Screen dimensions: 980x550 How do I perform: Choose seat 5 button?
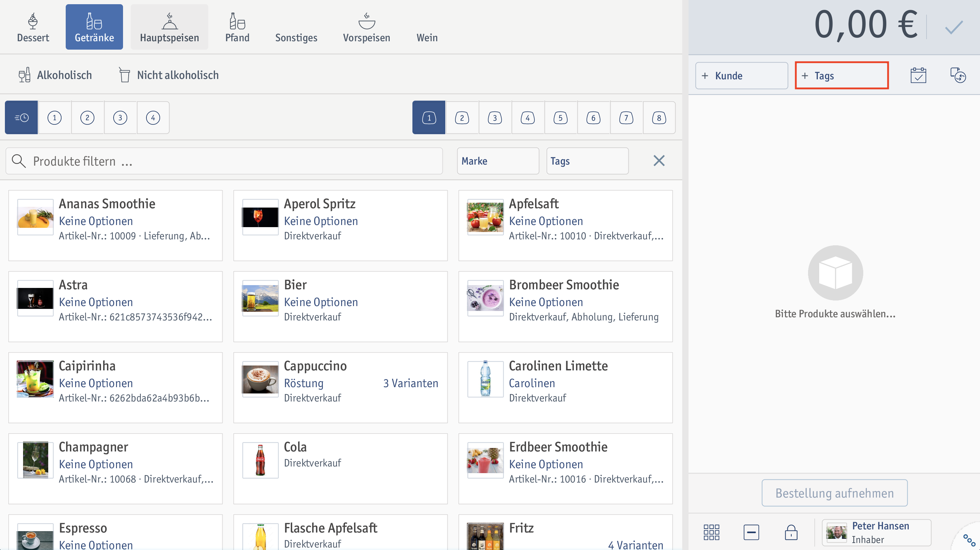tap(560, 117)
